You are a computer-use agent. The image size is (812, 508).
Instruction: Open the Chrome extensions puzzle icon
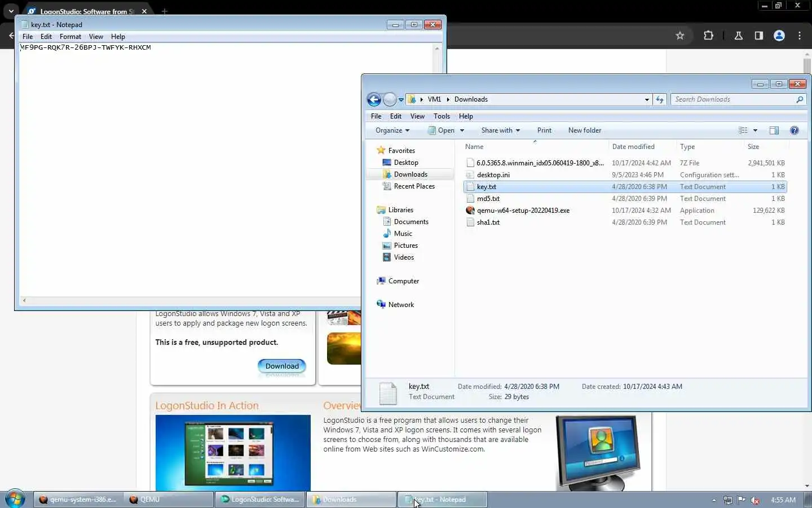click(709, 36)
